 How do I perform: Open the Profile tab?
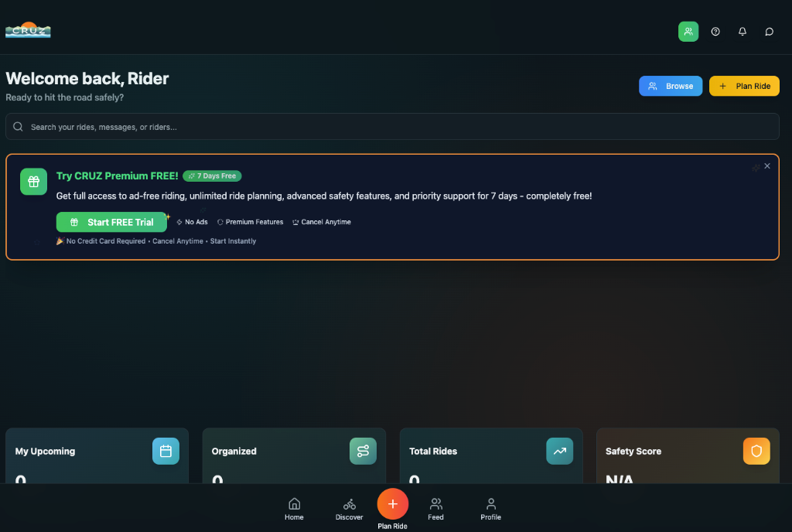pos(490,509)
